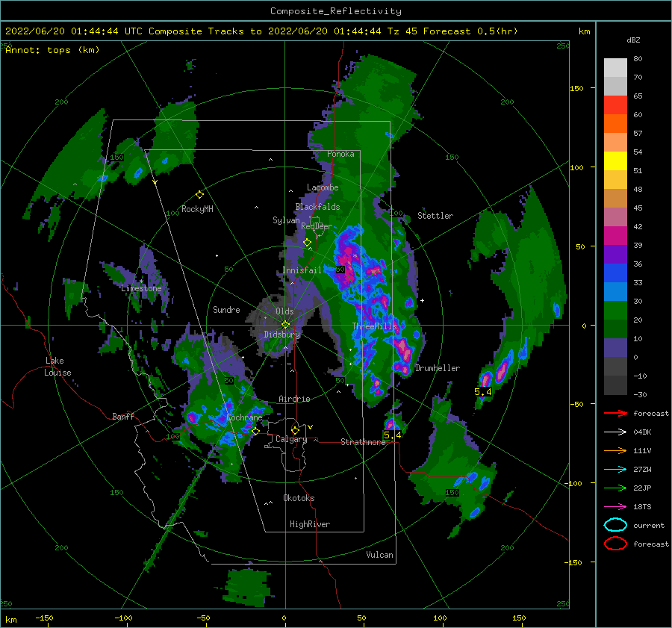Click the ThreeHills label

375,326
